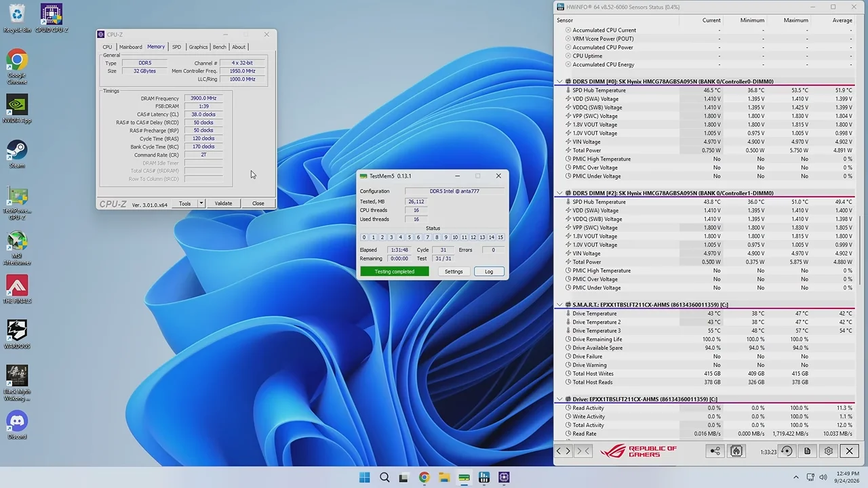Click HWiNFO expand columns left-right arrows
868x488 pixels.
tap(564, 451)
